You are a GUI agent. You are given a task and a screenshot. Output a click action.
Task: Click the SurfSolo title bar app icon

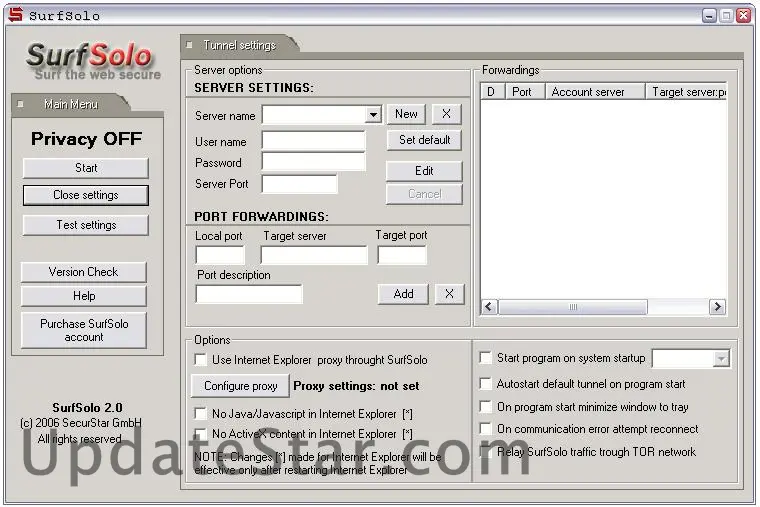point(16,15)
